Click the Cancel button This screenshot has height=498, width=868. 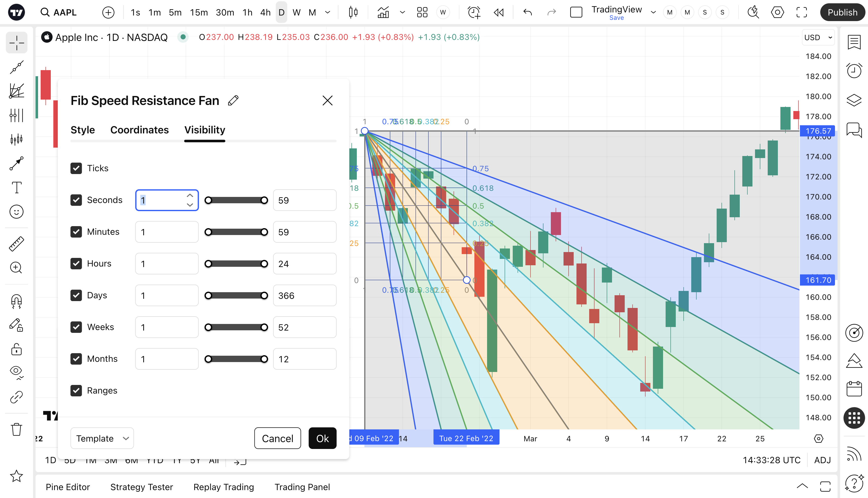(277, 438)
